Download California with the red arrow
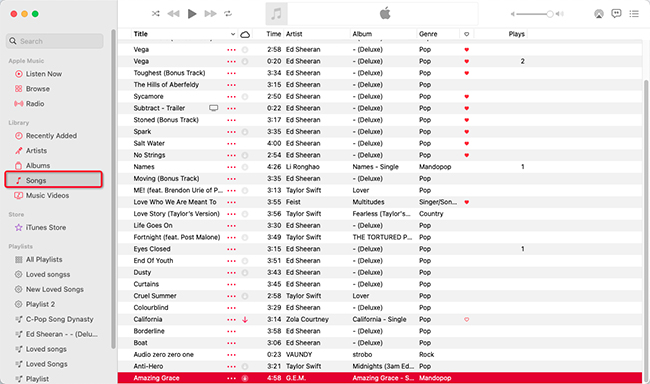This screenshot has height=384, width=650. (245, 320)
